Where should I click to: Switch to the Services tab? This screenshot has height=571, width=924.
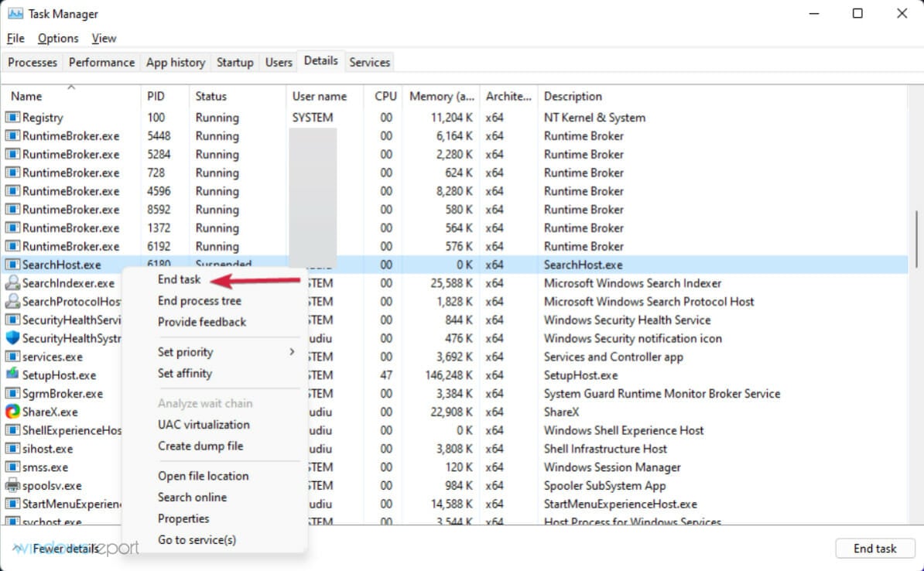pos(369,62)
